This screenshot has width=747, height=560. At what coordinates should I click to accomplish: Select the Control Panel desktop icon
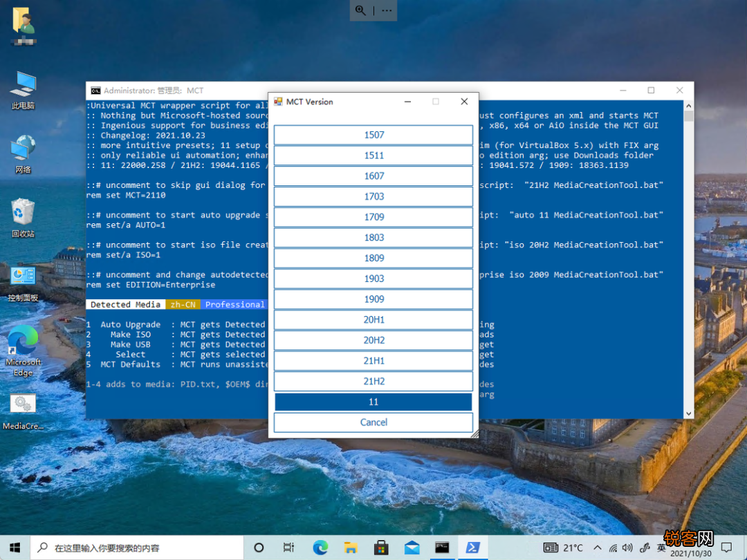[x=23, y=283]
